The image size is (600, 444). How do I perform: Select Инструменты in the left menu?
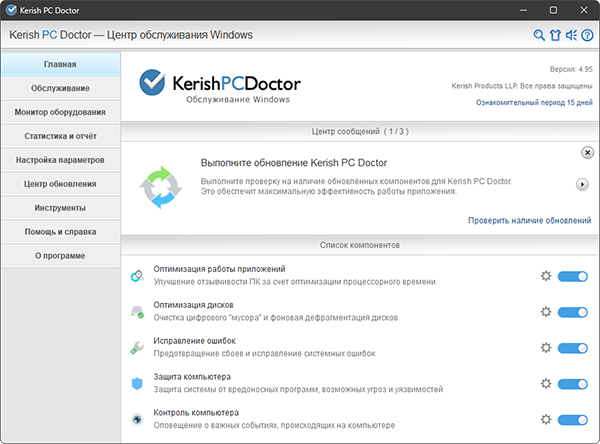point(60,208)
